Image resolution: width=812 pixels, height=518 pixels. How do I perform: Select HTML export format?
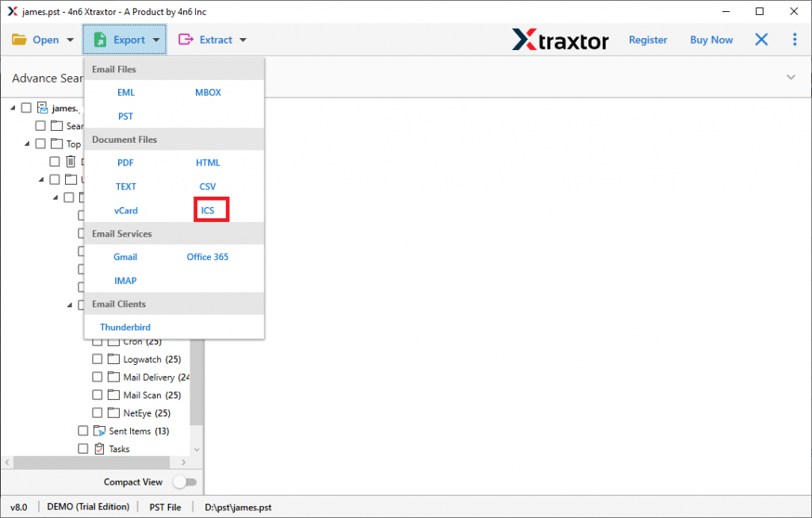pyautogui.click(x=209, y=163)
